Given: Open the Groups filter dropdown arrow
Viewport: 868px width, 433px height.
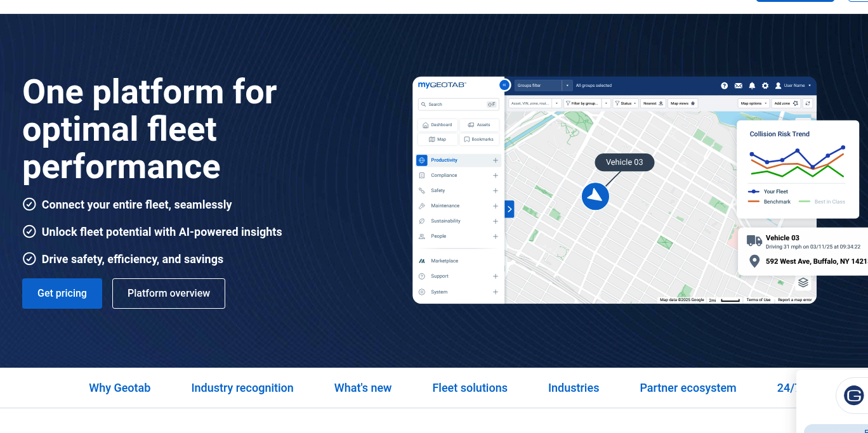Looking at the screenshot, I should (567, 86).
